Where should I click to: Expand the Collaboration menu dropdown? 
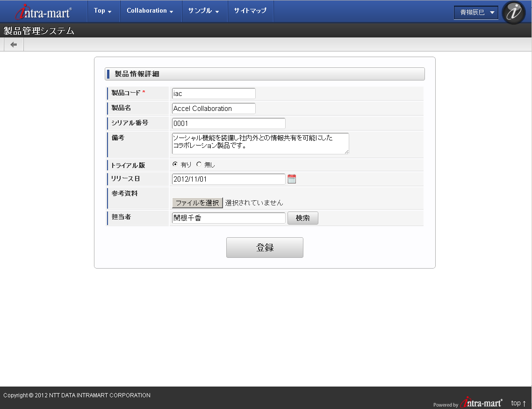151,11
